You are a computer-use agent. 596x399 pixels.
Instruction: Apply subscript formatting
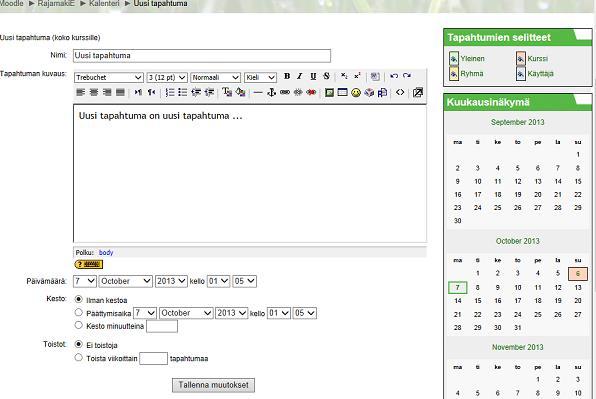tap(344, 76)
